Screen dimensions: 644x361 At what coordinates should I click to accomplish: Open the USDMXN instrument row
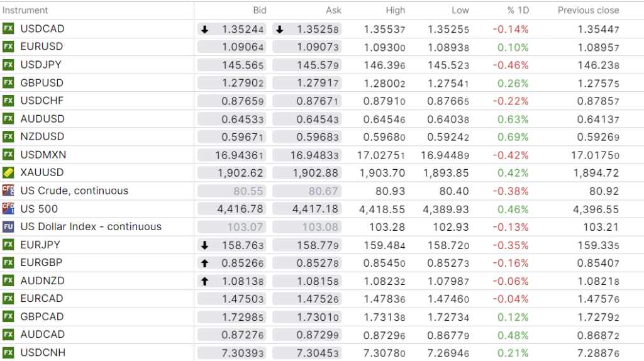click(x=43, y=155)
